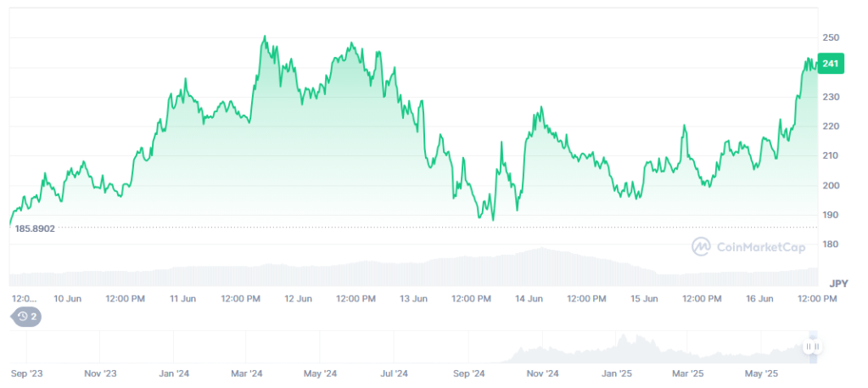Select Mar '24 on the overview timeline

point(247,374)
